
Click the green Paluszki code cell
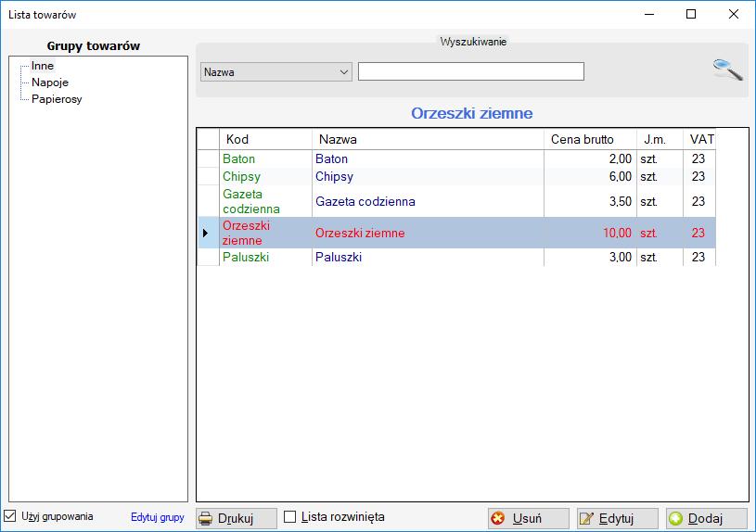(x=265, y=257)
